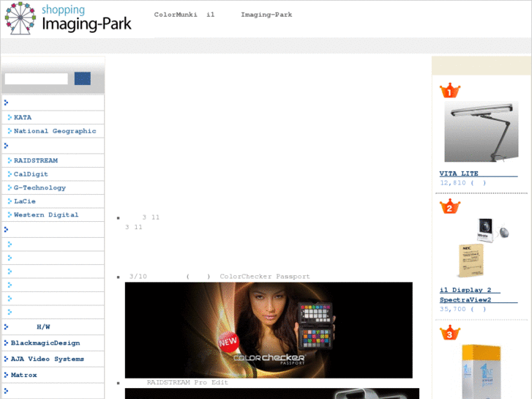Click the arrow icon beside CalDigit
The width and height of the screenshot is (532, 399).
click(10, 174)
